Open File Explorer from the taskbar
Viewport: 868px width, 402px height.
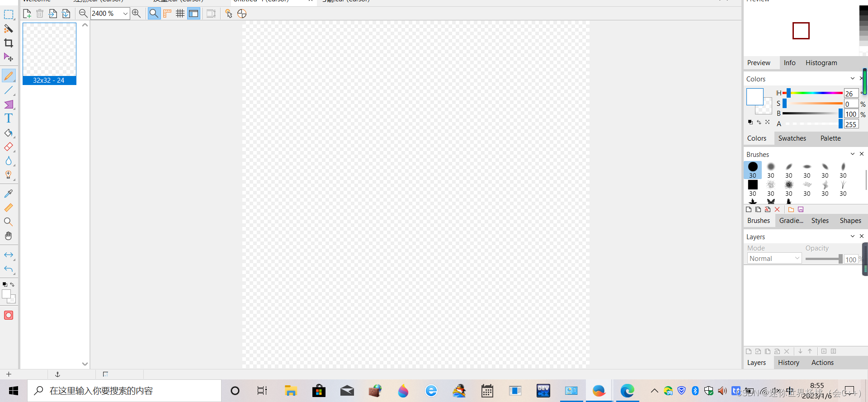[x=290, y=391]
